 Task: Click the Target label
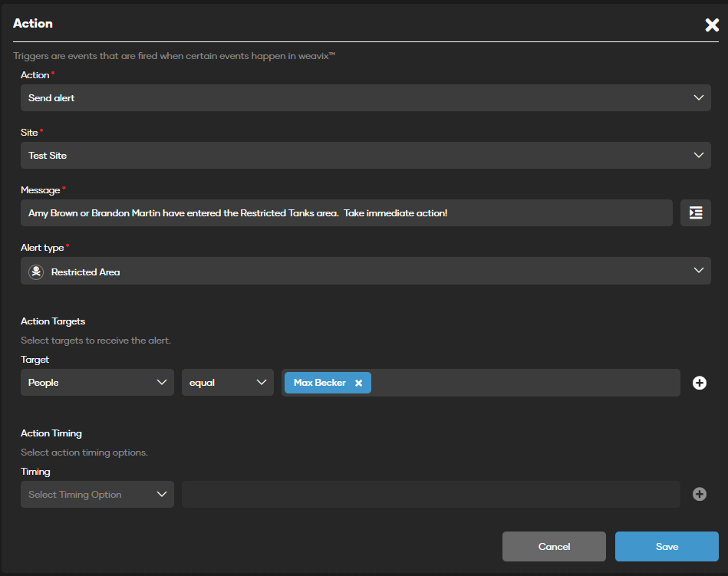coord(35,360)
